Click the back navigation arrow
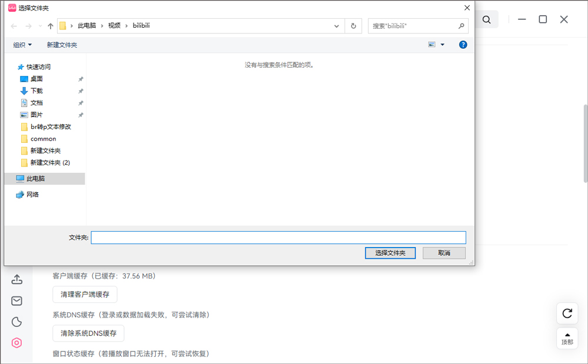The height and width of the screenshot is (364, 588). tap(13, 25)
